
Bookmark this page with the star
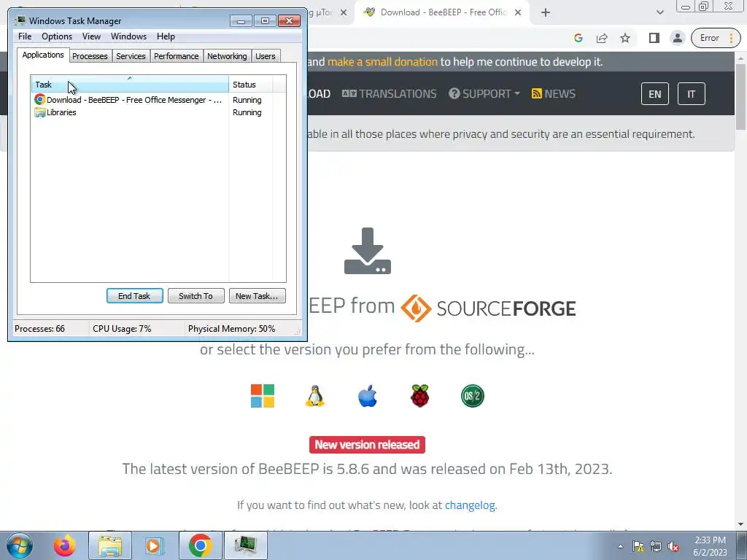click(x=625, y=38)
